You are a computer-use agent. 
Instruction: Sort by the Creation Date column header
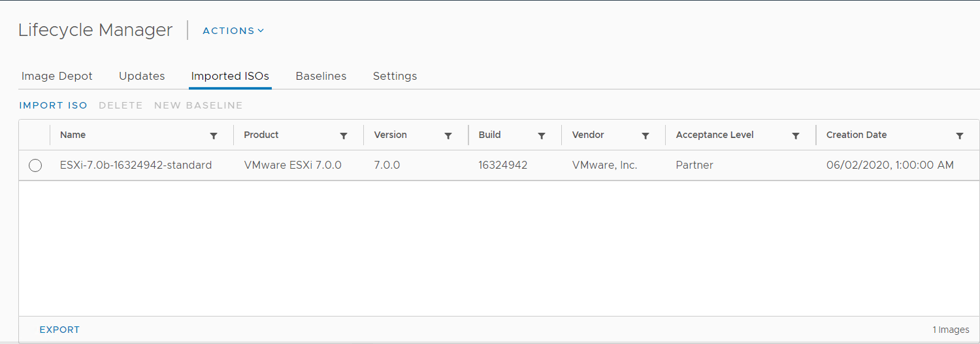857,135
